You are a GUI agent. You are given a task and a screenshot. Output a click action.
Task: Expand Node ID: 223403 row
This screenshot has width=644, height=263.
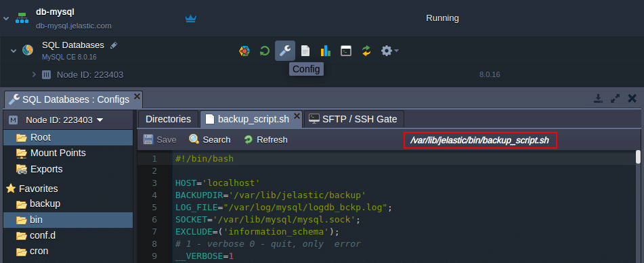34,74
